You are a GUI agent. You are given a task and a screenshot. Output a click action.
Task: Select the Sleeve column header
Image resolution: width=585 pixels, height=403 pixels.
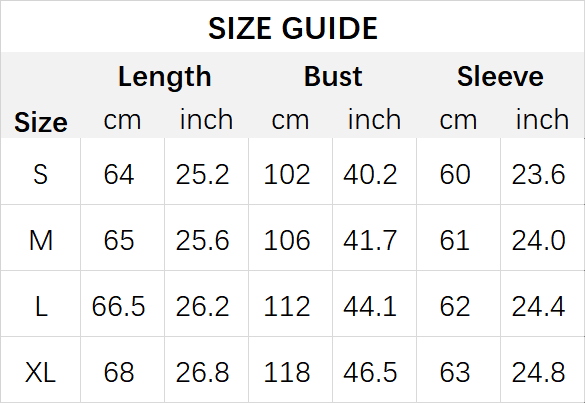click(500, 76)
